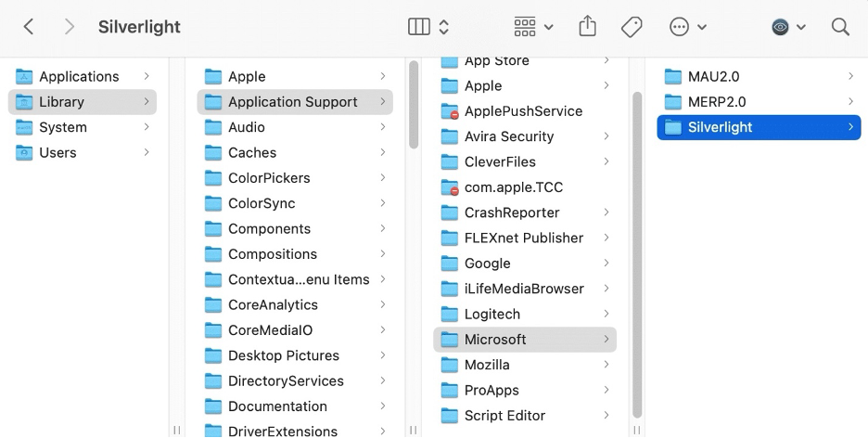Screen dimensions: 868x438
Task: Click the Desktop Pictures folder icon
Action: point(213,356)
